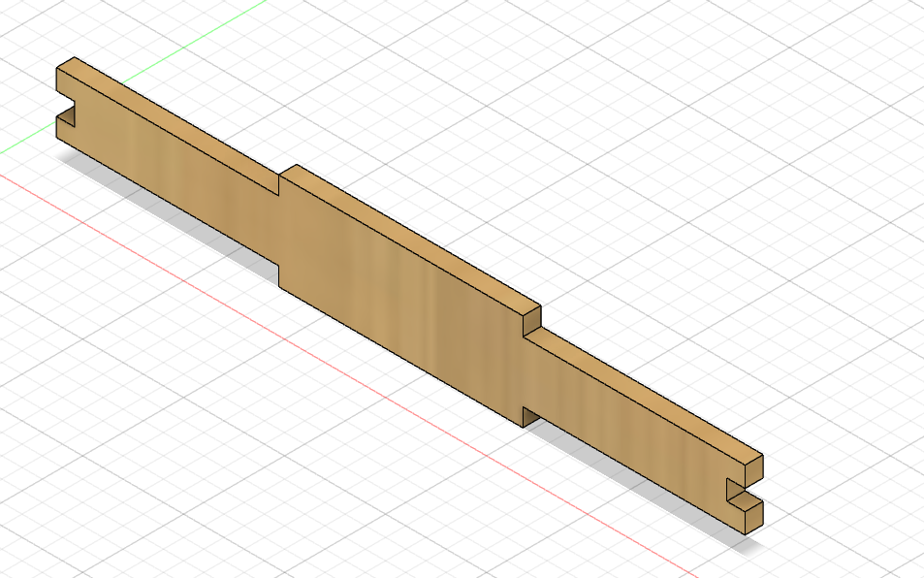Select top face of the raised middle section
This screenshot has height=578, width=924.
pos(410,240)
